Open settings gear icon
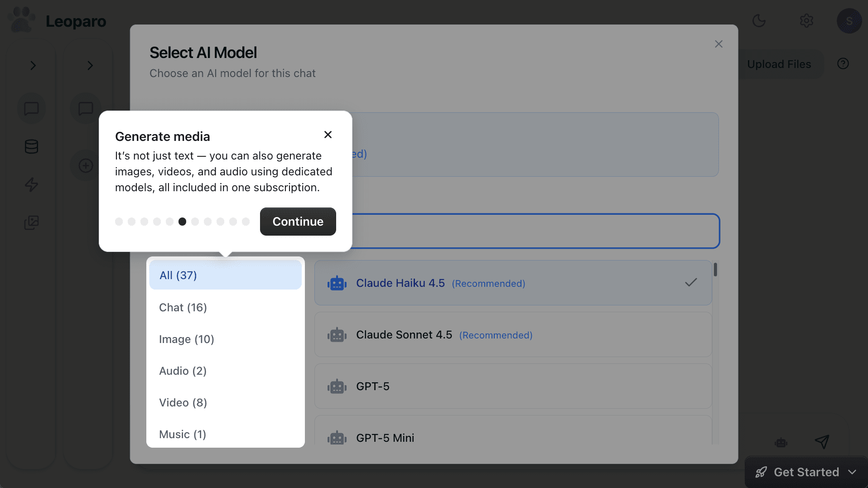Viewport: 868px width, 488px height. (806, 21)
